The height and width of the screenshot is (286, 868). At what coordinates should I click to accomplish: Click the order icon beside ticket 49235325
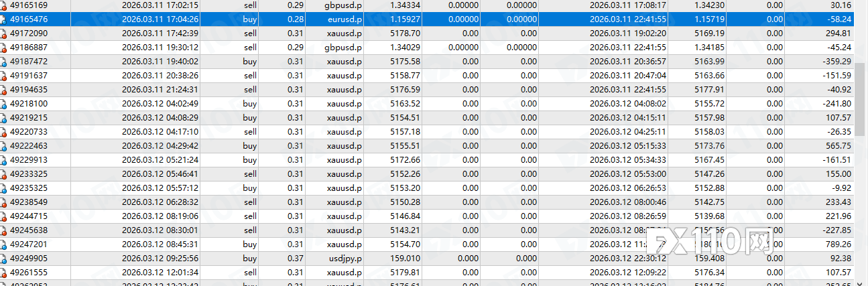click(4, 188)
